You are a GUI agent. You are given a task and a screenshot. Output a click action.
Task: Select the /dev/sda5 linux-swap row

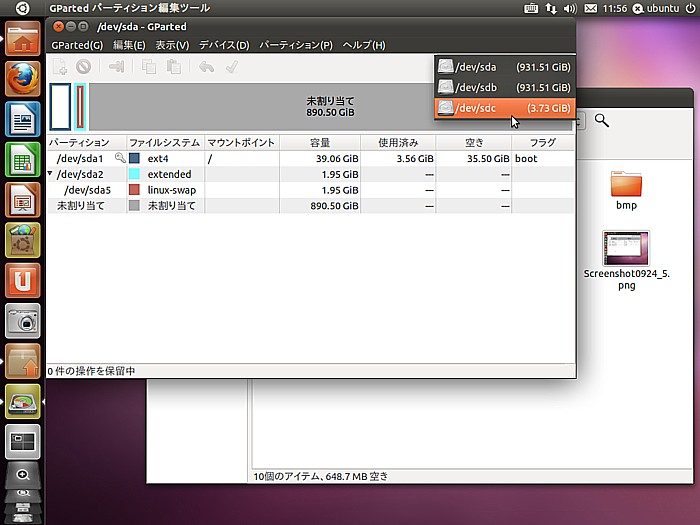(311, 190)
